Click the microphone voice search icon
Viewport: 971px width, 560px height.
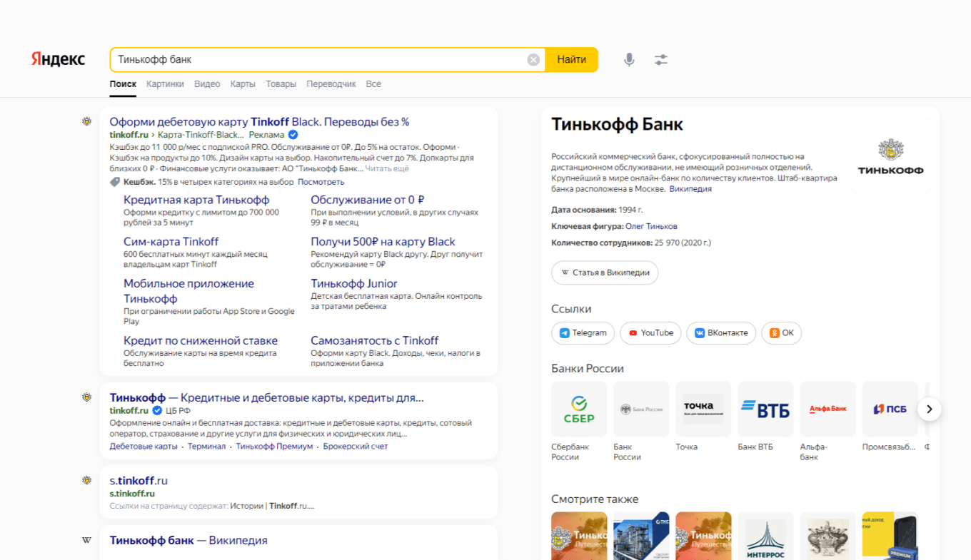click(629, 60)
